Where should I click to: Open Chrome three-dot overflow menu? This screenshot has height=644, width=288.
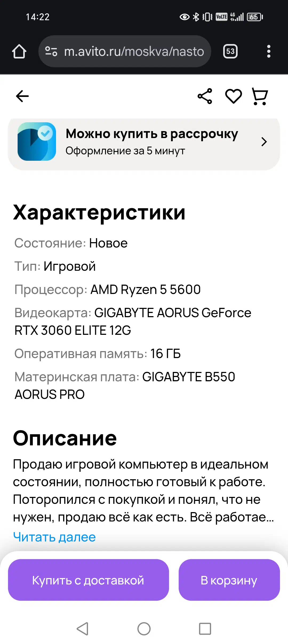point(269,51)
